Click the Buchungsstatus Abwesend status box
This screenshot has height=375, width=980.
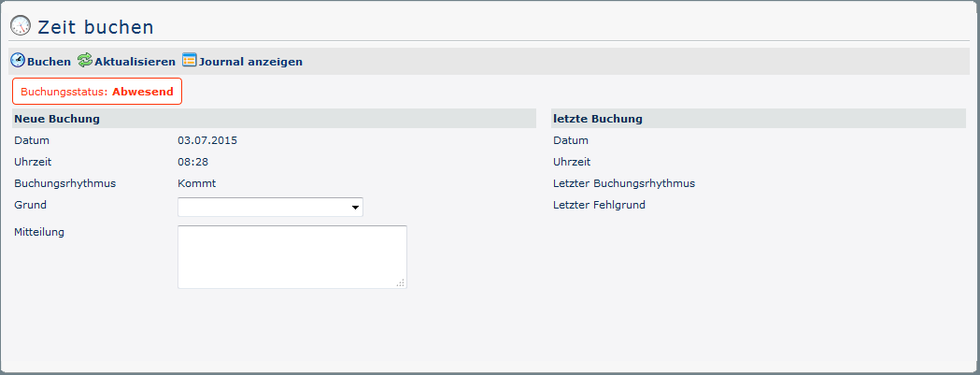97,92
